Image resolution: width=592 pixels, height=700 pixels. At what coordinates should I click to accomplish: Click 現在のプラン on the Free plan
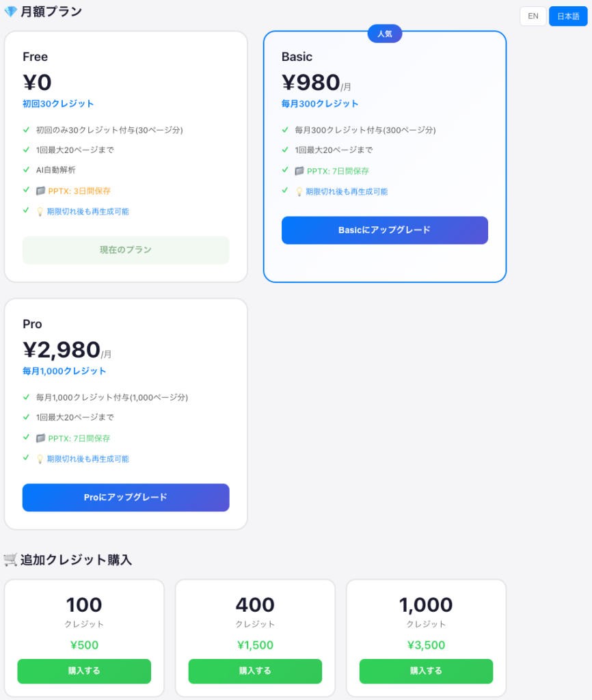[x=126, y=250]
